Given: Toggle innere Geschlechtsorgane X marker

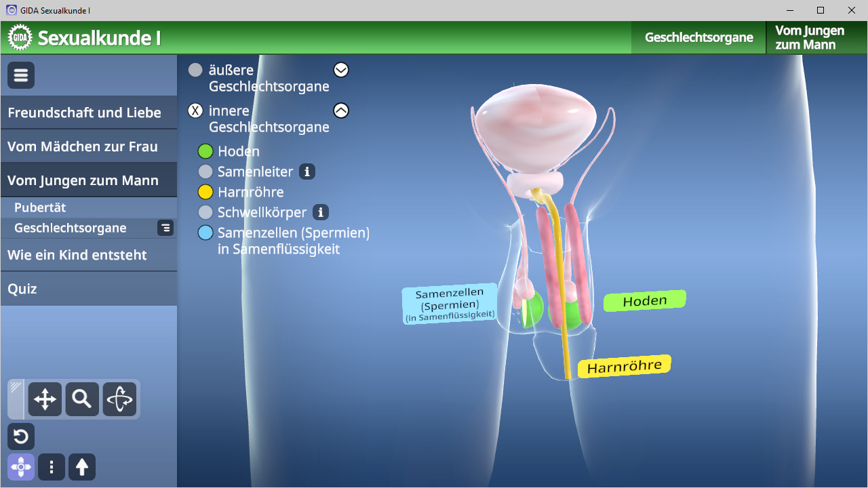Looking at the screenshot, I should coord(195,110).
